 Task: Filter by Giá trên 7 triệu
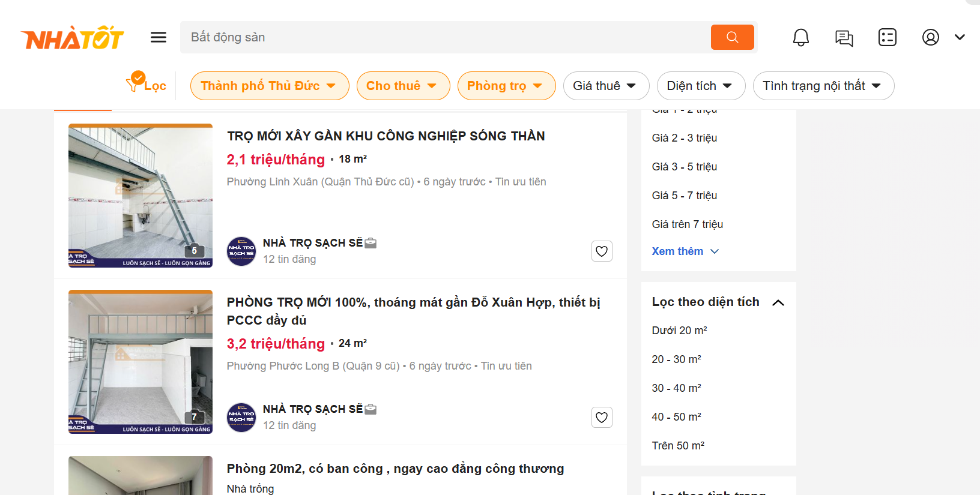[x=688, y=224]
